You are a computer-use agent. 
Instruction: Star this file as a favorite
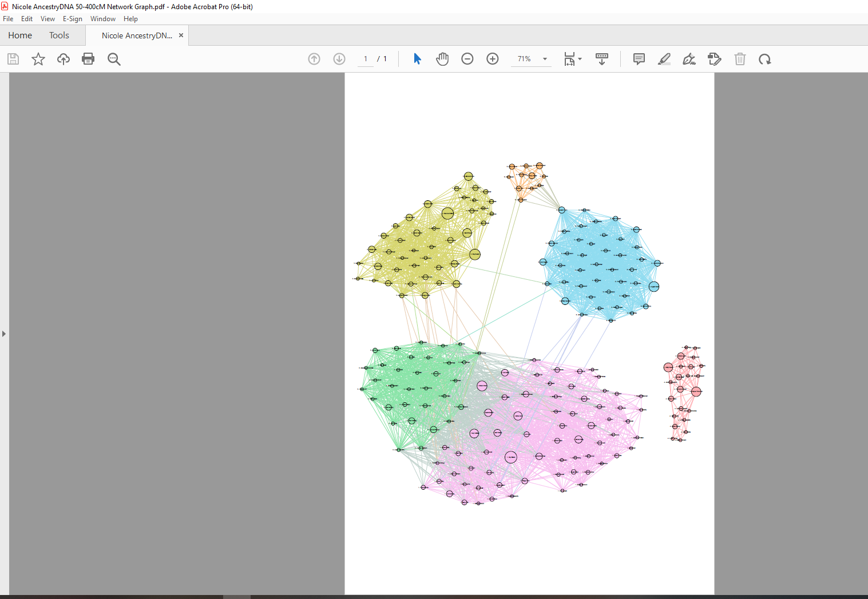click(x=38, y=59)
